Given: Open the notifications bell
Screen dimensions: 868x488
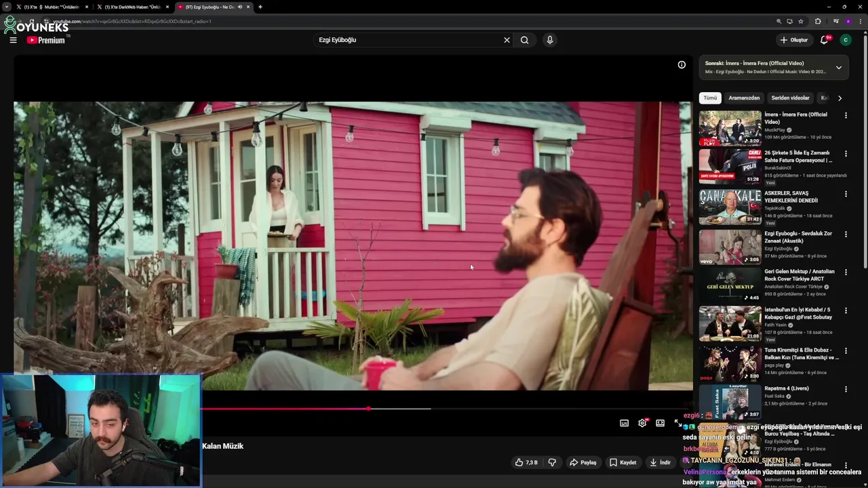Looking at the screenshot, I should (825, 40).
